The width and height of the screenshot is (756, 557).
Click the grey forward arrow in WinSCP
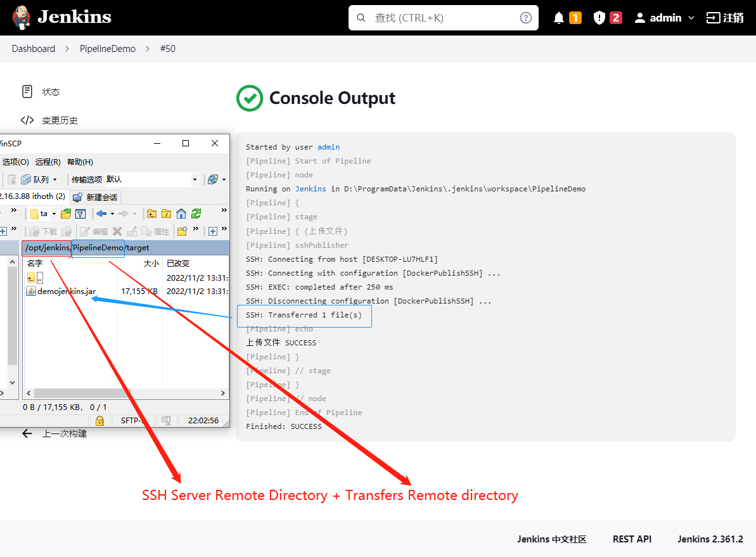124,214
